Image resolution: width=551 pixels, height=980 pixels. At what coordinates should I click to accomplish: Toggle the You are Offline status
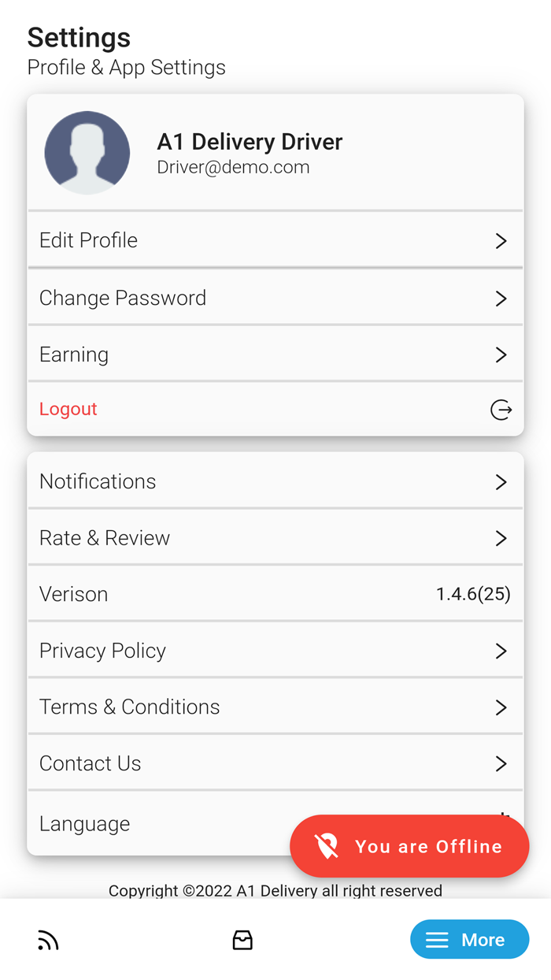click(409, 846)
